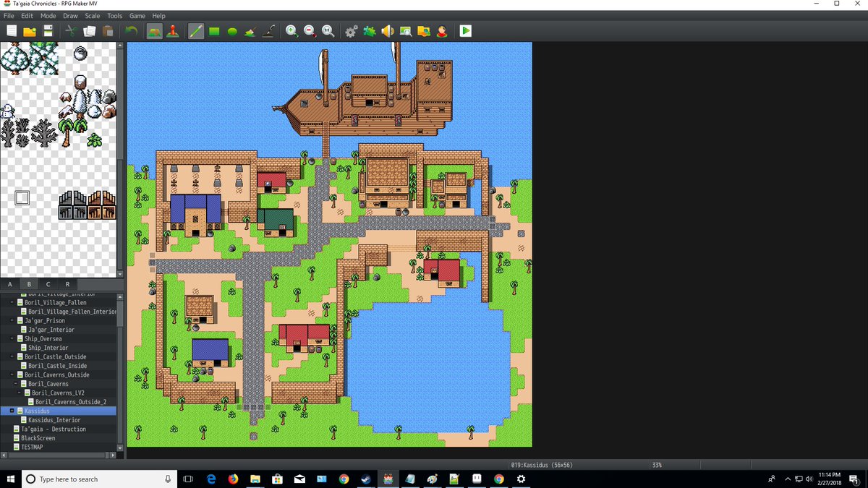Save project with the floppy disk icon

coord(48,31)
